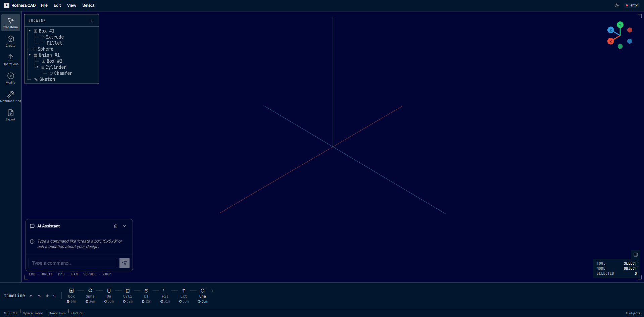Image resolution: width=644 pixels, height=317 pixels.
Task: Click the timeline branch icon
Action: pos(54,296)
